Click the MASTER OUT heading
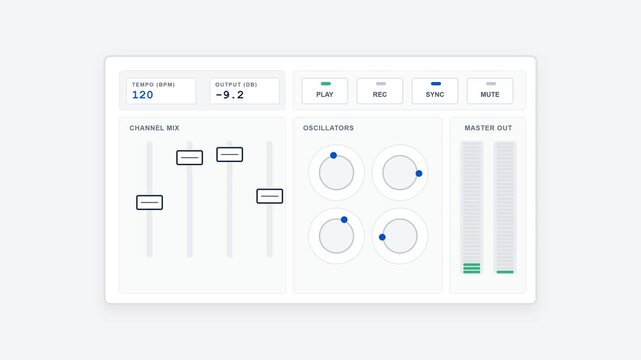This screenshot has width=641, height=360. tap(488, 128)
